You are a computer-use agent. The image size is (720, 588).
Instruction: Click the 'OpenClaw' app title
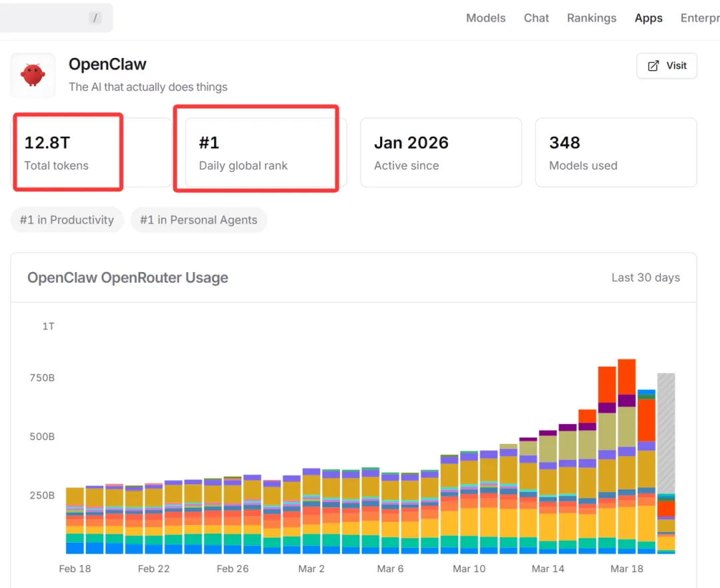pyautogui.click(x=107, y=64)
